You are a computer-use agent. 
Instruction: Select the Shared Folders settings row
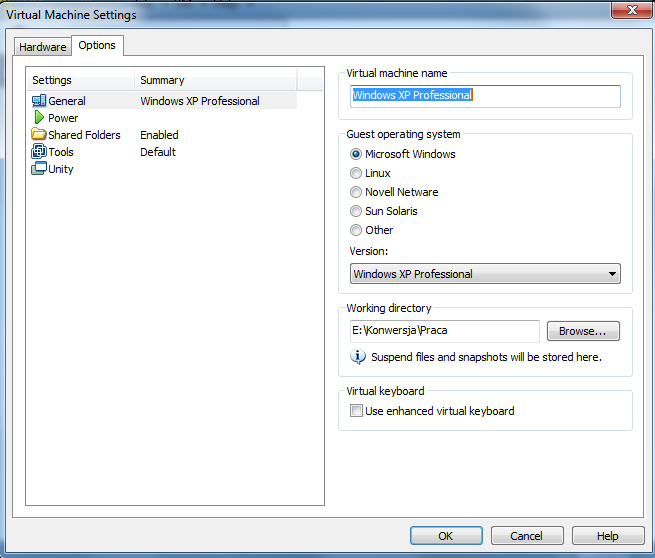(x=164, y=135)
